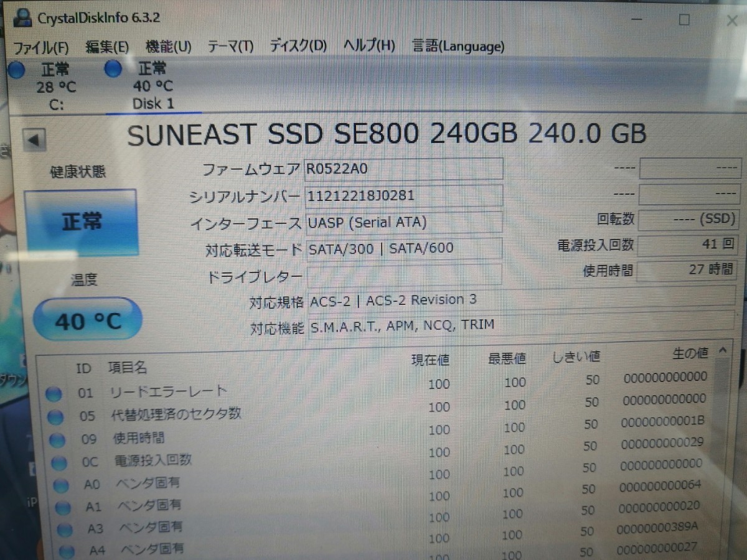Click status icon for row A4

[x=67, y=551]
